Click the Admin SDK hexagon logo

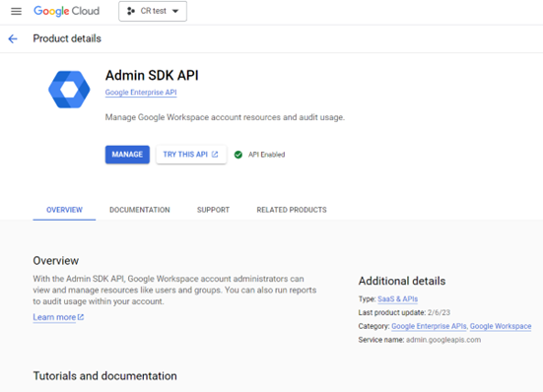click(x=69, y=90)
